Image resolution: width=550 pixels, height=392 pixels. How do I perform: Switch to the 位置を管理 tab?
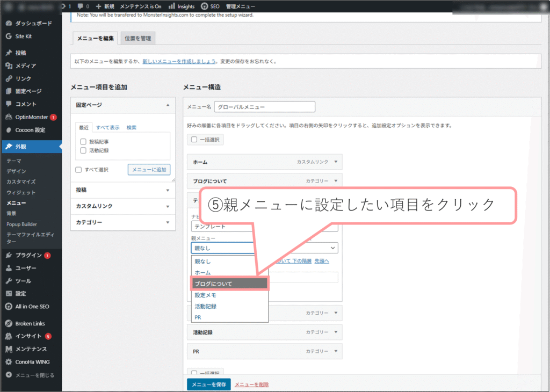click(137, 38)
